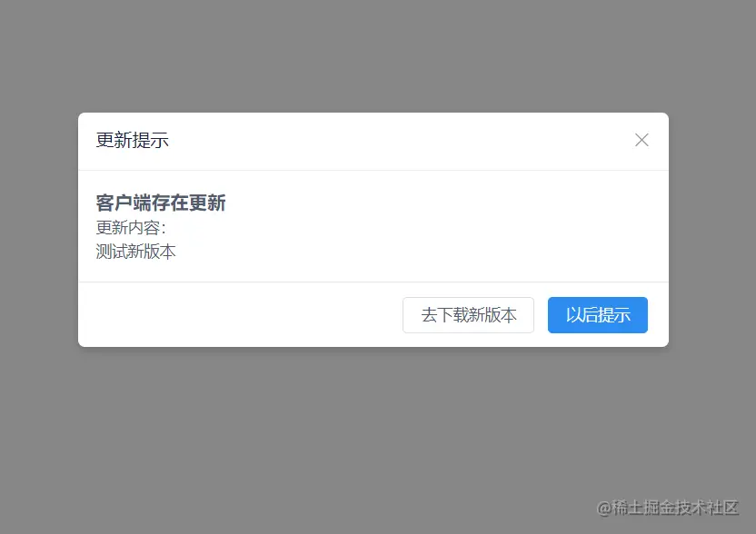Click header space between title and X
Image resolution: width=756 pixels, height=534 pixels.
click(x=401, y=140)
